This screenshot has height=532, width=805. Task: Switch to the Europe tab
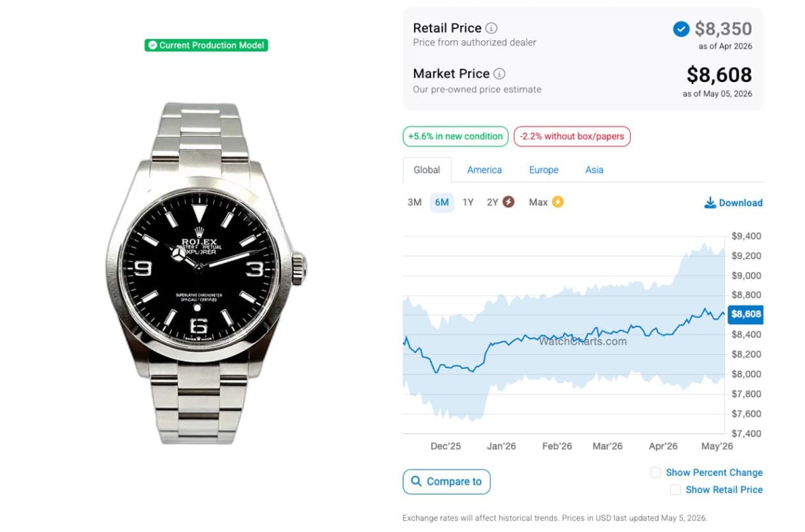tap(543, 170)
